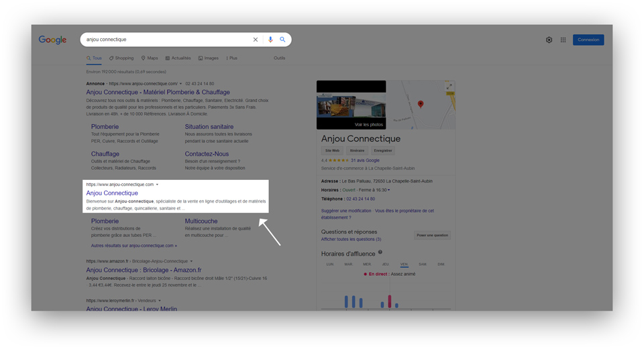The height and width of the screenshot is (349, 644).
Task: Click the blue magnifying glass search icon
Action: [x=282, y=40]
